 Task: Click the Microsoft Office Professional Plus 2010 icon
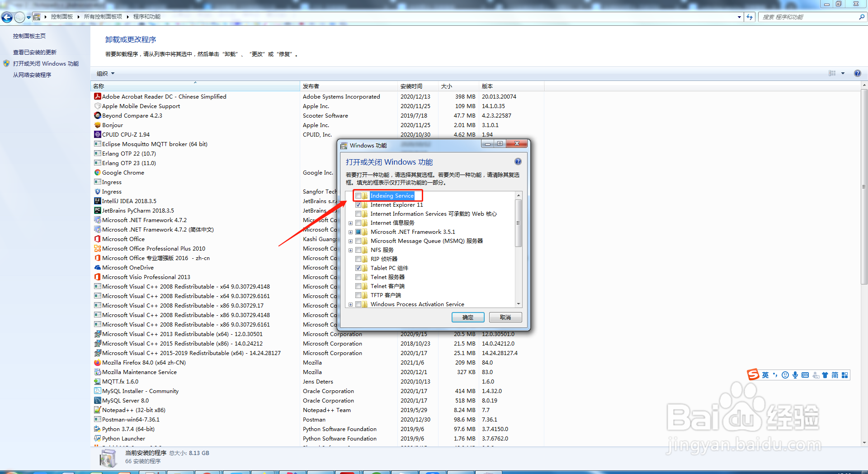[x=97, y=248]
